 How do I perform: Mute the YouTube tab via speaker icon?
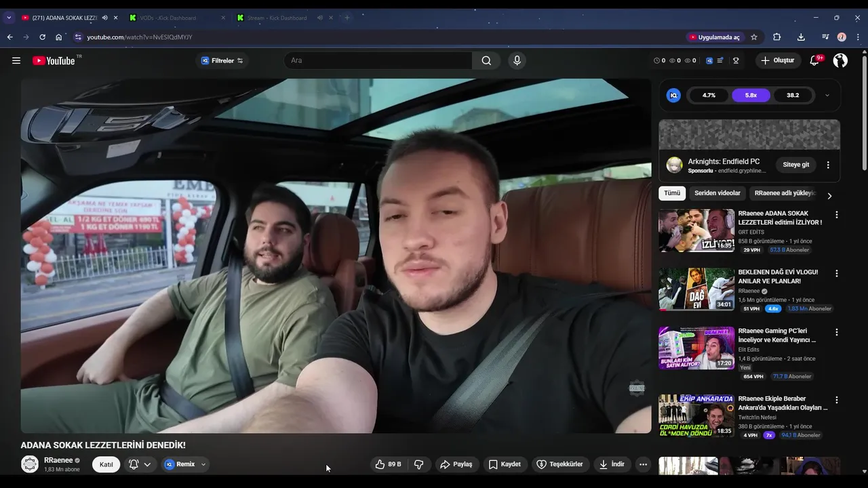tap(104, 18)
